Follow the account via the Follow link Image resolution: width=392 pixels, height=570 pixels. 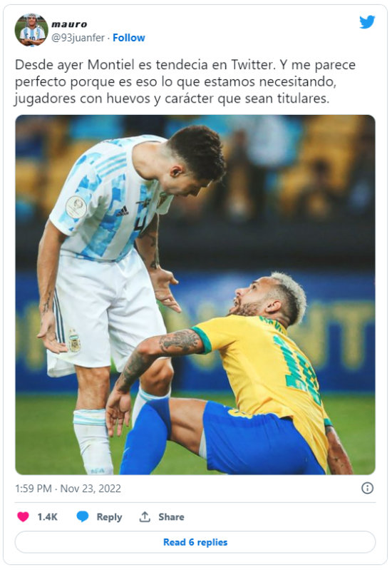pos(128,38)
